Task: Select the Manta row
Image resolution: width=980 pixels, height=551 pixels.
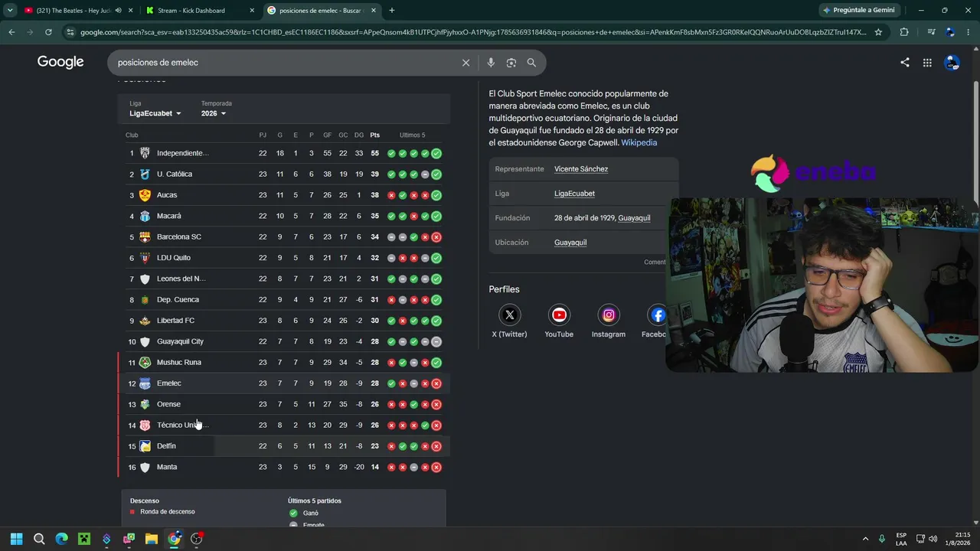Action: 284,467
